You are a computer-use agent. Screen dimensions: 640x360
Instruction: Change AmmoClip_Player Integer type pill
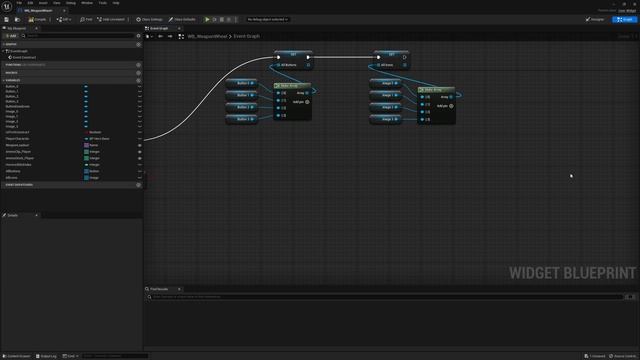click(92, 152)
